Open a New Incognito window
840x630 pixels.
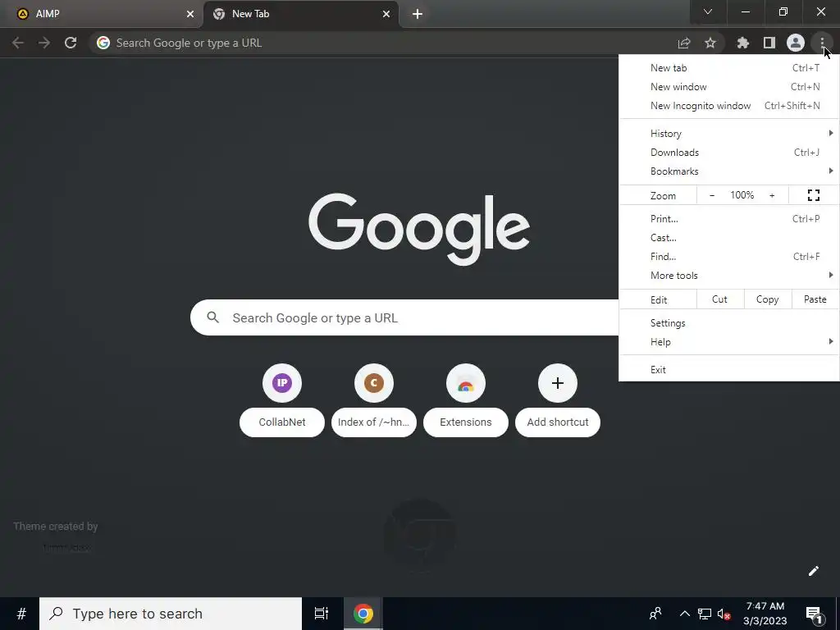729,106
